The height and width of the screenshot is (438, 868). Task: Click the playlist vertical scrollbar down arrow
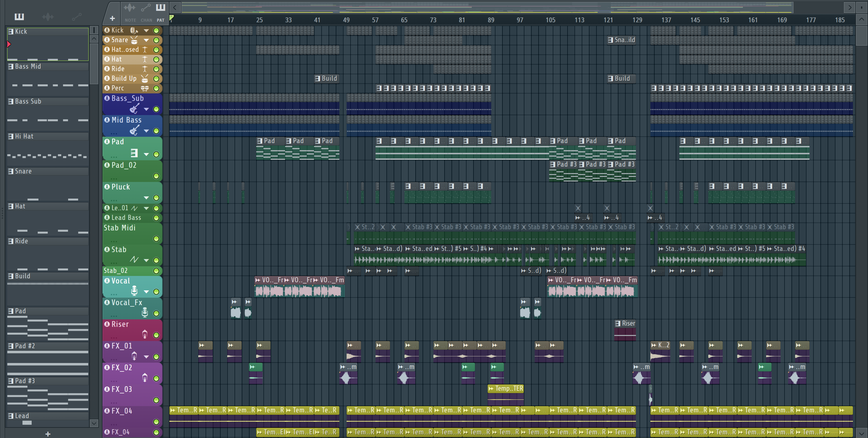pyautogui.click(x=861, y=433)
